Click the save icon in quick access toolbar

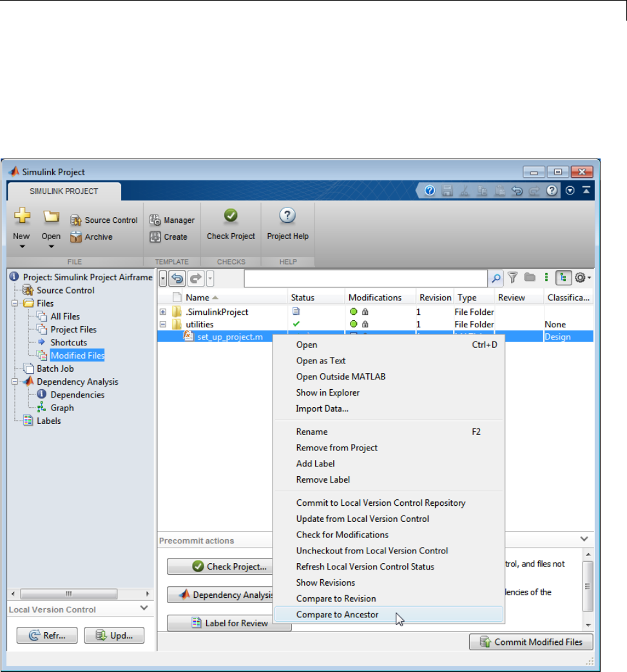tap(447, 191)
